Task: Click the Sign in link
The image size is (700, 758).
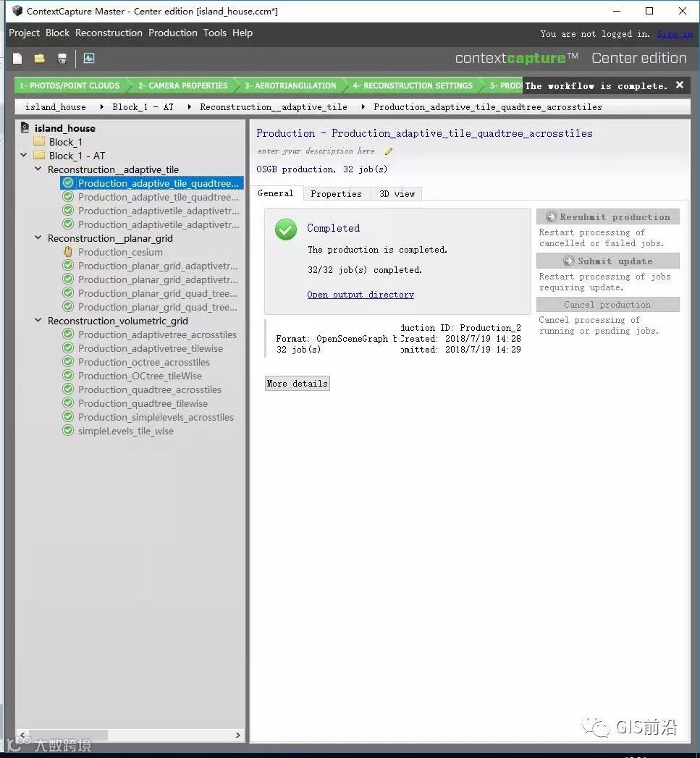Action: [675, 34]
